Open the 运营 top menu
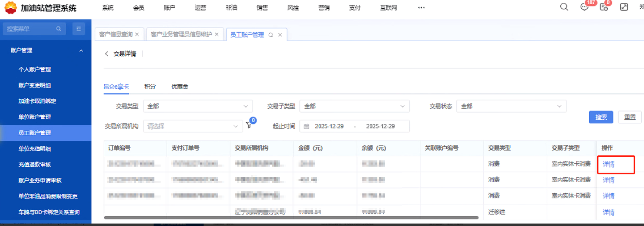Image resolution: width=644 pixels, height=226 pixels. coord(201,7)
